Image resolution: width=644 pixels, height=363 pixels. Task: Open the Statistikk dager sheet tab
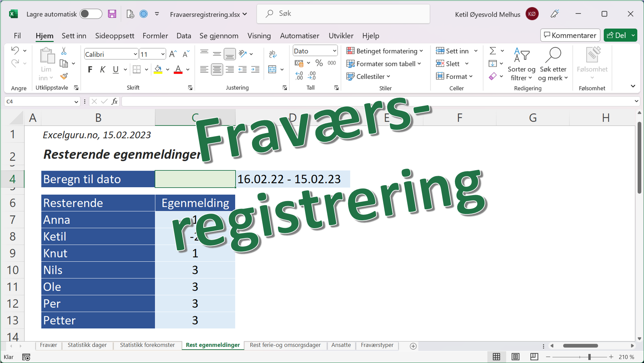87,345
